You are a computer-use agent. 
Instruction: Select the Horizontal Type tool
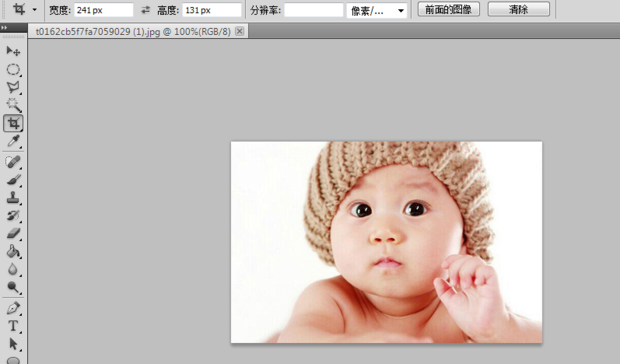13,326
